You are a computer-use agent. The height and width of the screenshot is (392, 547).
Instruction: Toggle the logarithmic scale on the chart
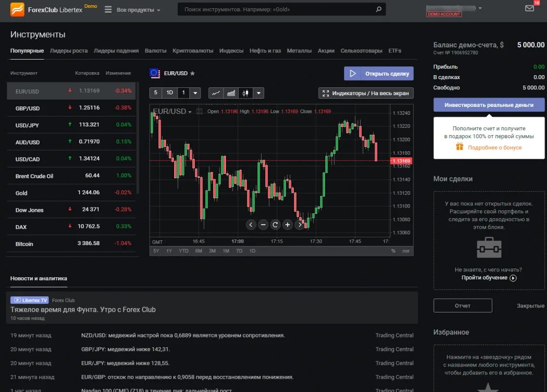click(405, 251)
